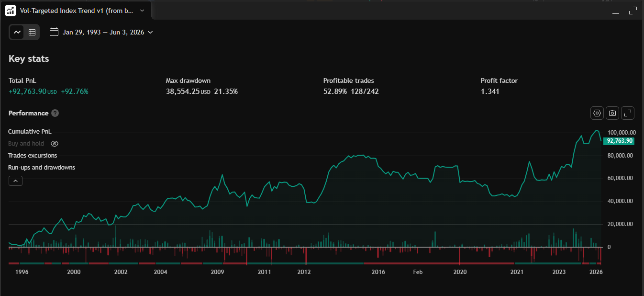Click the Profit factor value 1.341

tap(490, 91)
